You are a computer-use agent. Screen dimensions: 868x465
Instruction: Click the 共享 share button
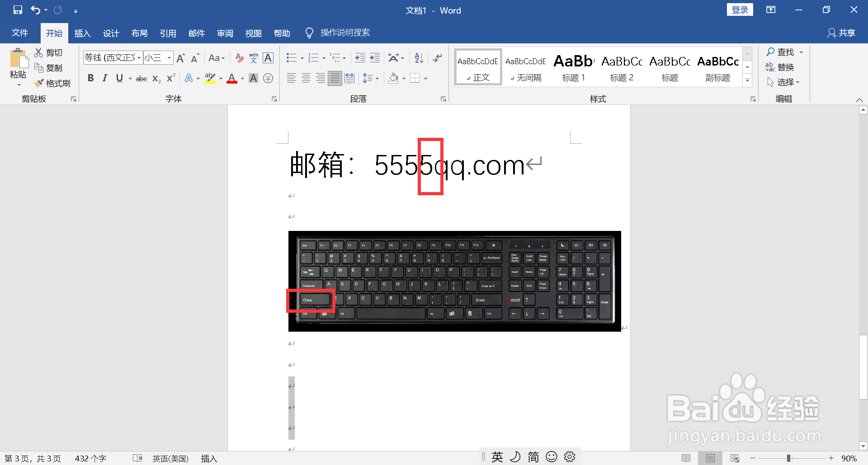point(841,33)
